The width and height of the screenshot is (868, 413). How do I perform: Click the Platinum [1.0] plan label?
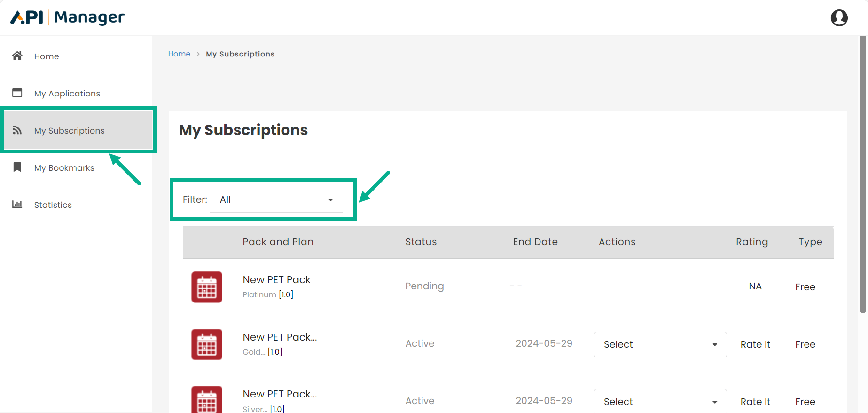pyautogui.click(x=268, y=294)
